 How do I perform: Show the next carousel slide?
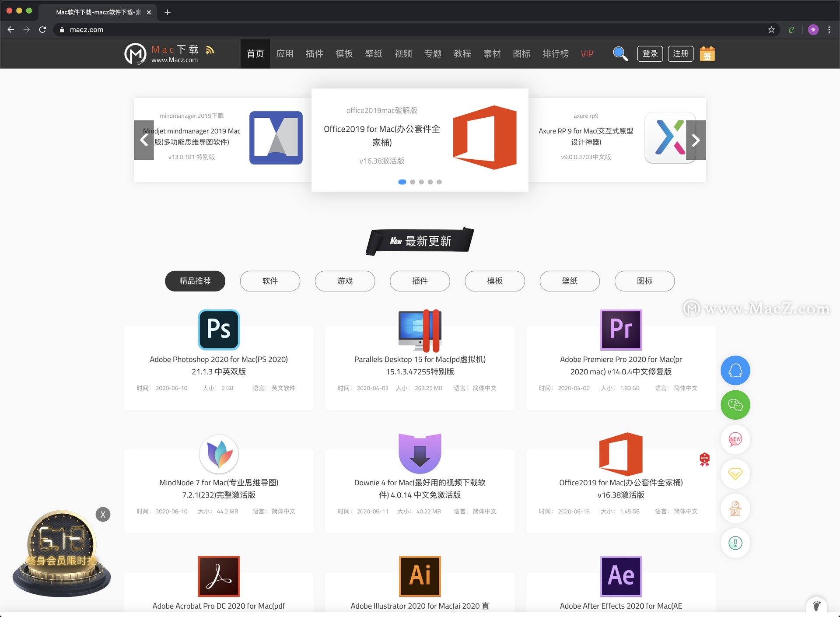696,140
